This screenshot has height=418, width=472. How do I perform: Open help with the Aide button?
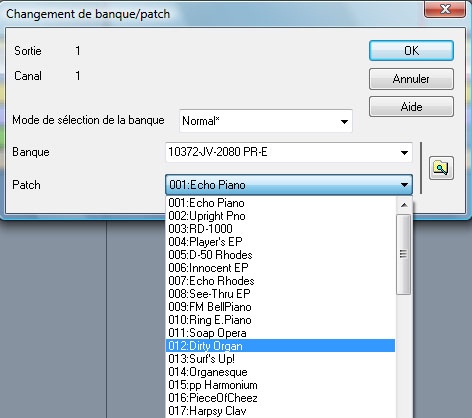(x=411, y=107)
